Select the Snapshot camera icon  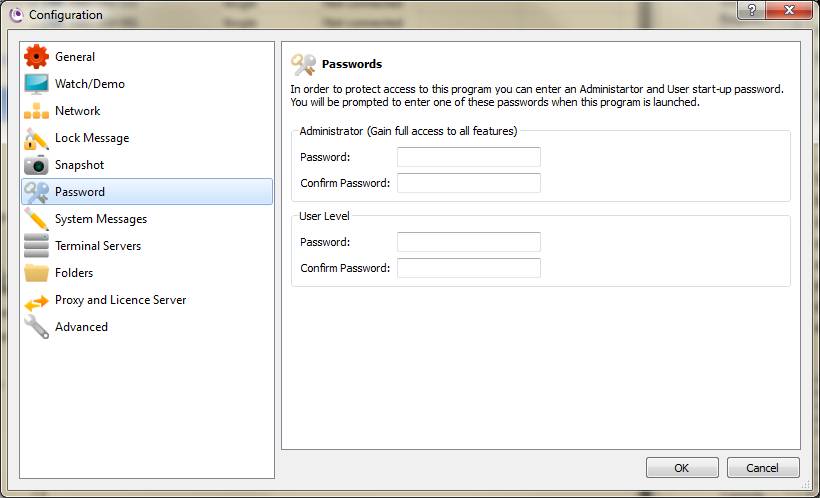(36, 165)
